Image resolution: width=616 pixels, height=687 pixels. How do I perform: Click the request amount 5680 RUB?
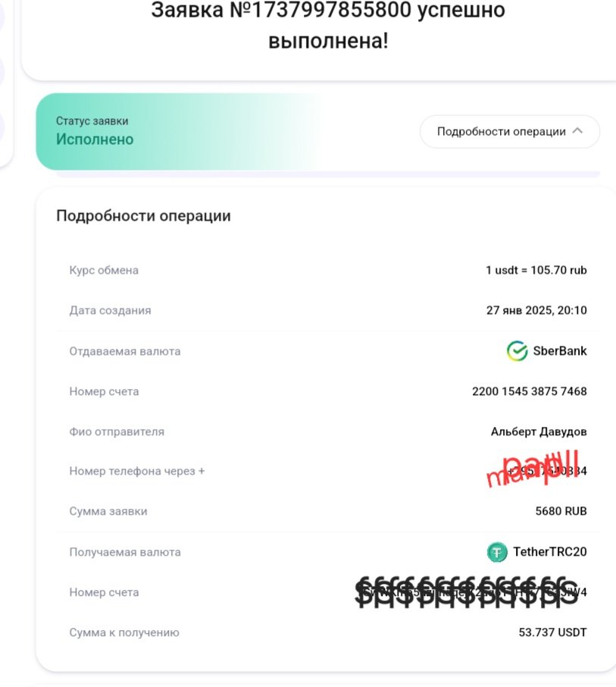click(x=561, y=511)
